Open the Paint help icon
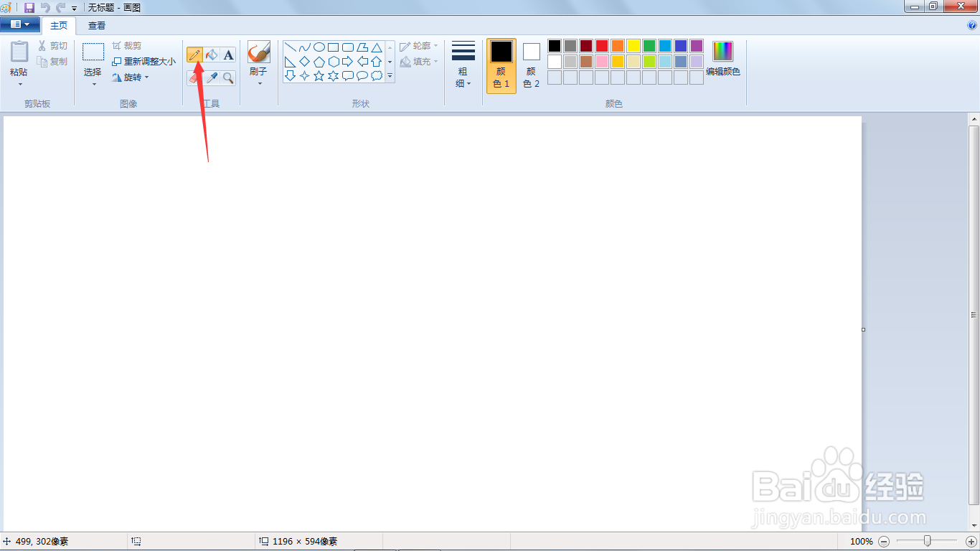The image size is (980, 551). pyautogui.click(x=973, y=25)
